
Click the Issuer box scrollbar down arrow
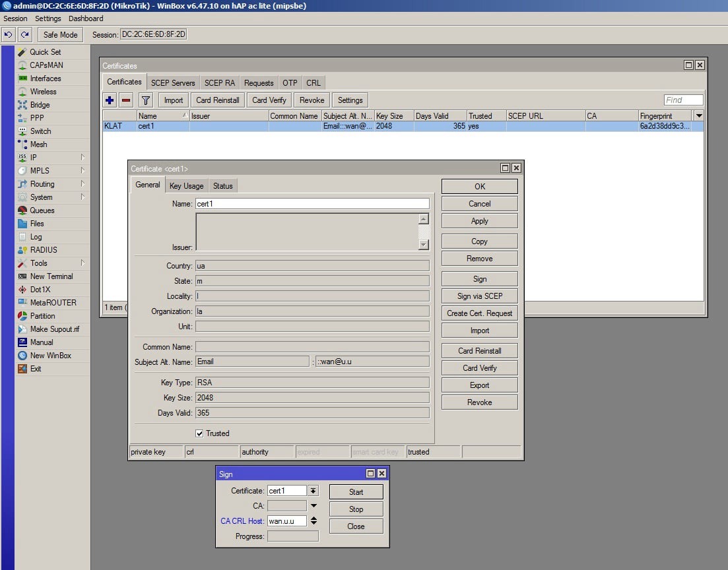point(424,245)
